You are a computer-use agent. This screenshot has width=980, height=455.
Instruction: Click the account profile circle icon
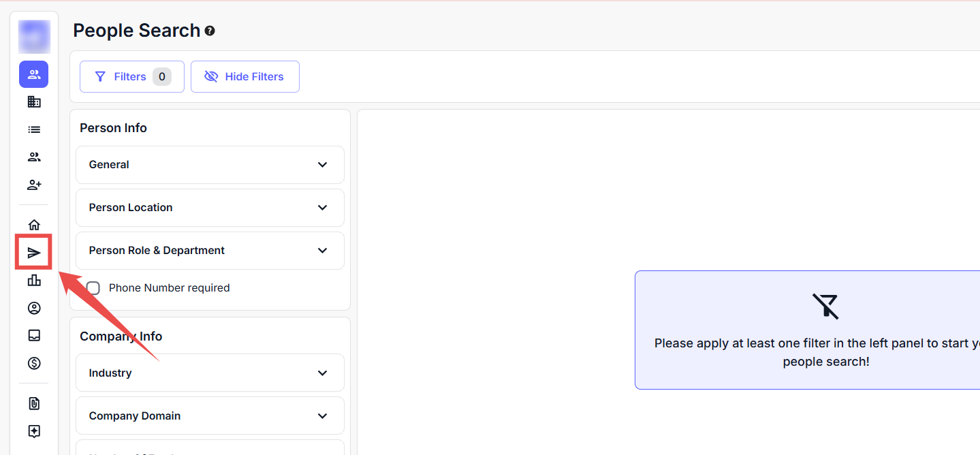(34, 308)
